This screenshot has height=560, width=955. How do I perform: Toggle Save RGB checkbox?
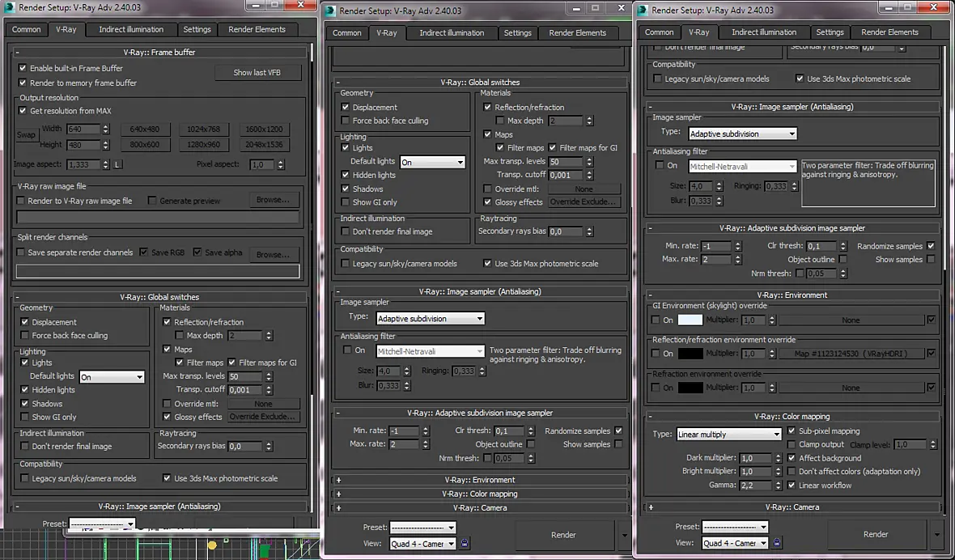pyautogui.click(x=144, y=252)
